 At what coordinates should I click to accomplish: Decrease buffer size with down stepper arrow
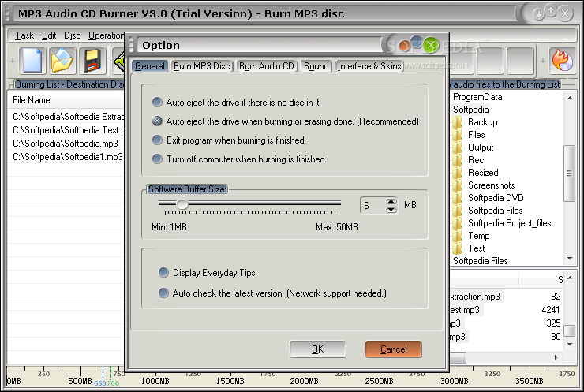pyautogui.click(x=391, y=209)
